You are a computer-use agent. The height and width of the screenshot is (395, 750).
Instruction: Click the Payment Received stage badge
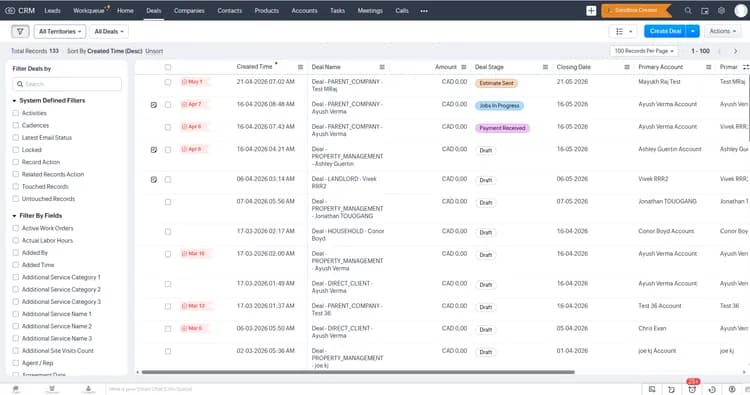[502, 128]
